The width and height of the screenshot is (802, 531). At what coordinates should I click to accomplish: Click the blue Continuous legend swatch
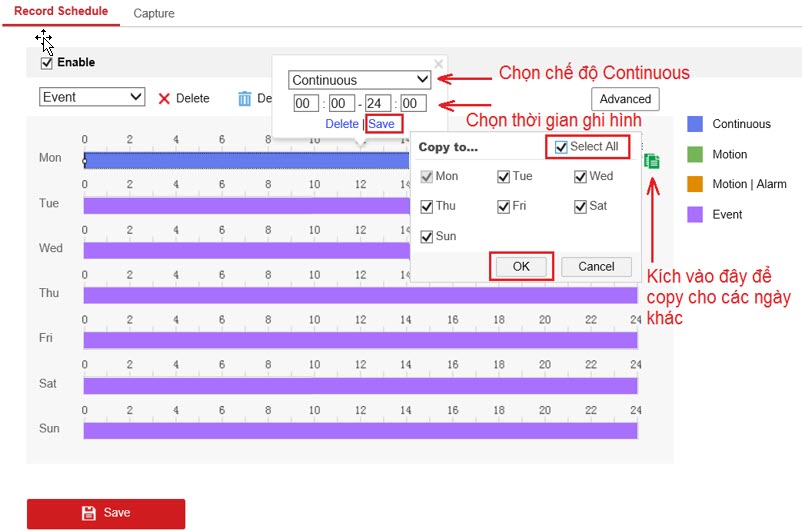click(695, 124)
